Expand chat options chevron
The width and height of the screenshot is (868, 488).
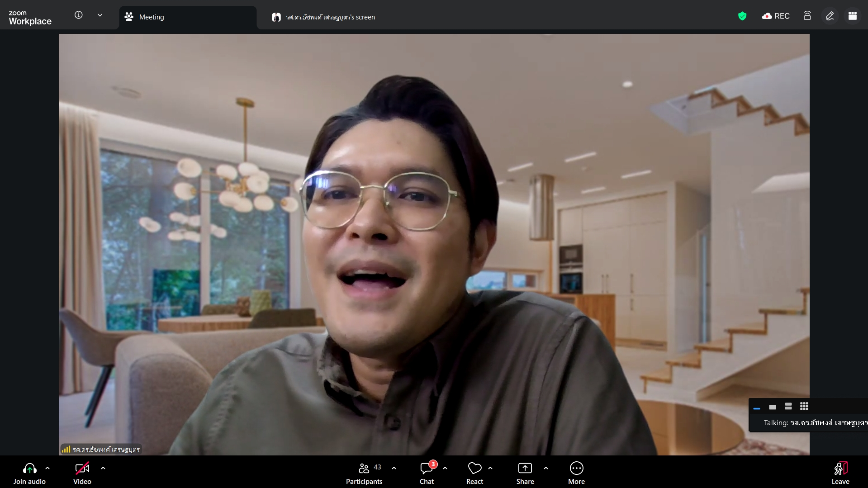[445, 469]
